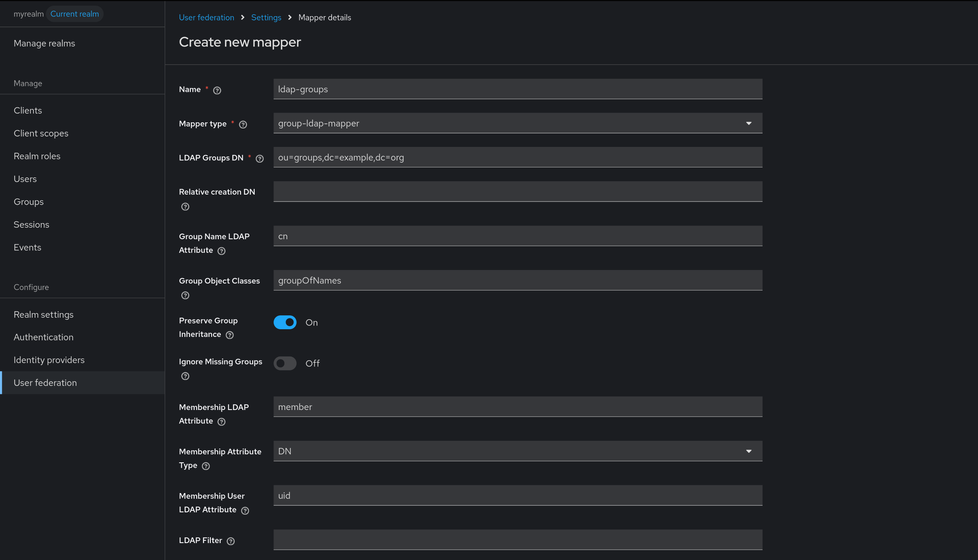Open Clients in sidebar

tap(28, 110)
